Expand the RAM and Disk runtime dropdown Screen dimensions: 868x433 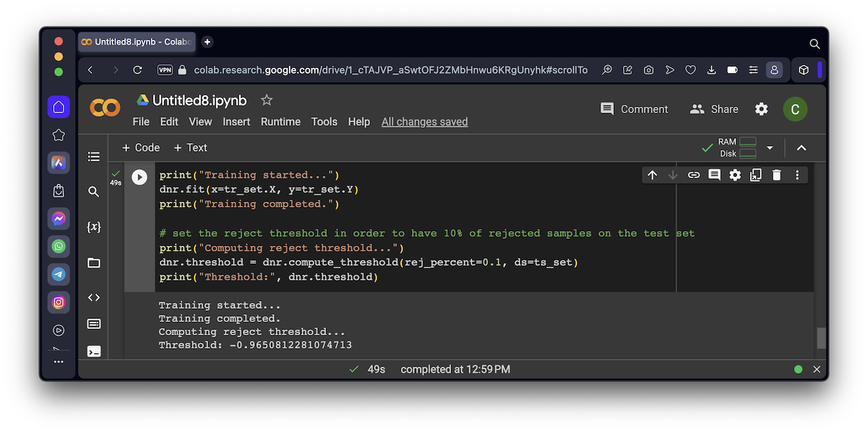[x=770, y=148]
